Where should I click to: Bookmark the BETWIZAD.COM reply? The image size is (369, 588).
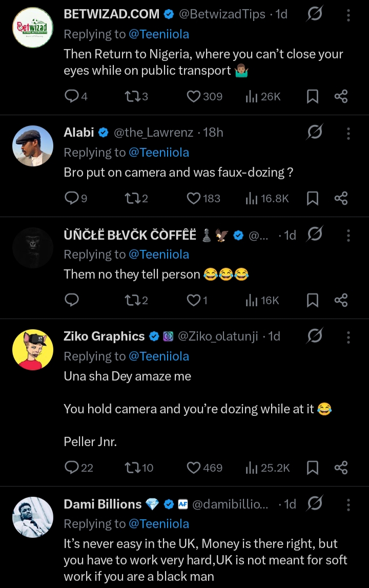click(x=312, y=96)
